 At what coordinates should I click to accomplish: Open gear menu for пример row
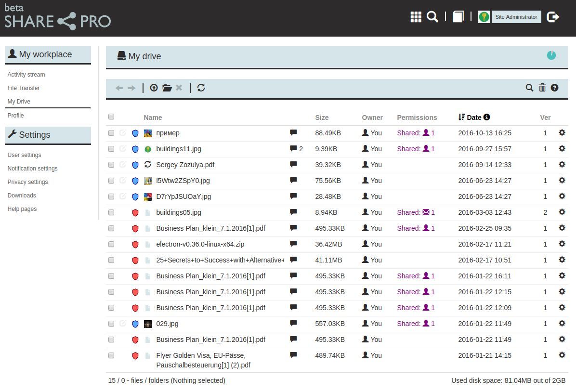click(x=562, y=132)
